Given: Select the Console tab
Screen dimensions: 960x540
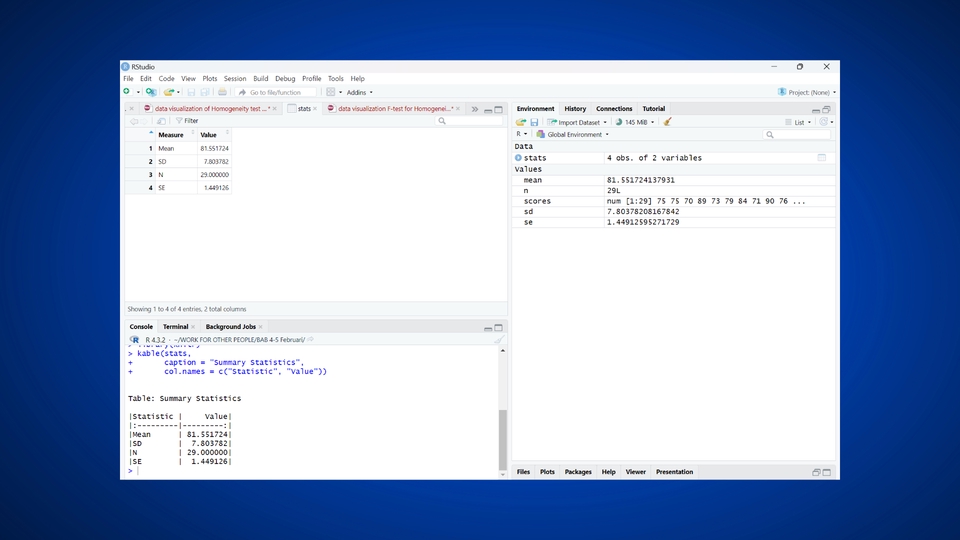Looking at the screenshot, I should (x=141, y=327).
